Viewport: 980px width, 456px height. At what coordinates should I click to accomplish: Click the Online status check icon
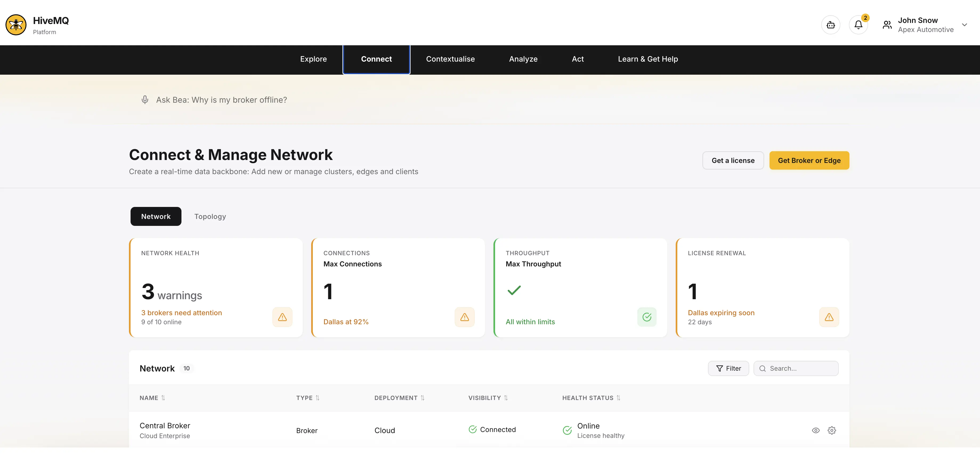click(x=567, y=430)
